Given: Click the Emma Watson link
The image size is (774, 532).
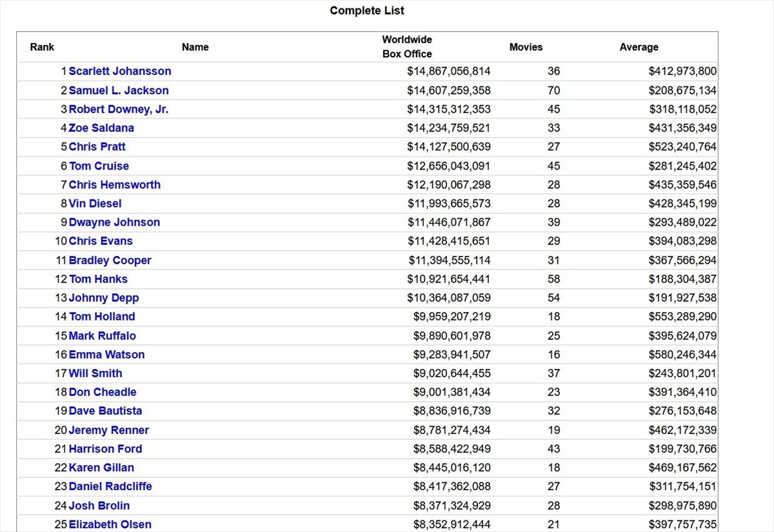Looking at the screenshot, I should [106, 355].
